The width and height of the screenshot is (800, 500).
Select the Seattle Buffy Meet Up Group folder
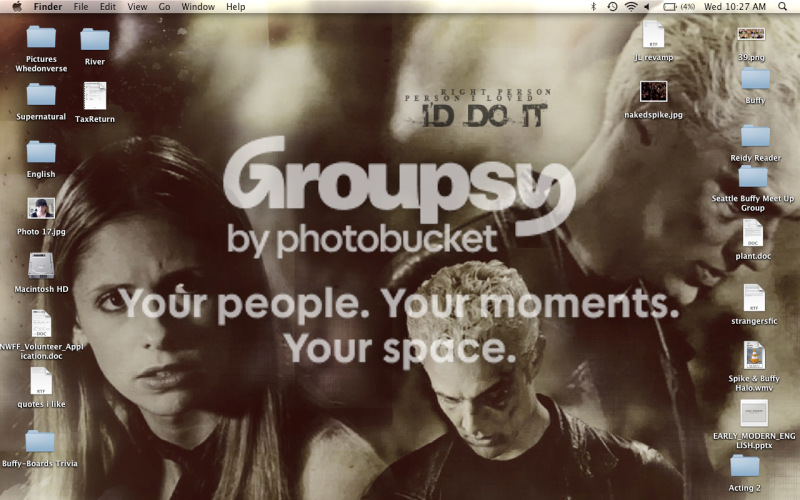753,177
